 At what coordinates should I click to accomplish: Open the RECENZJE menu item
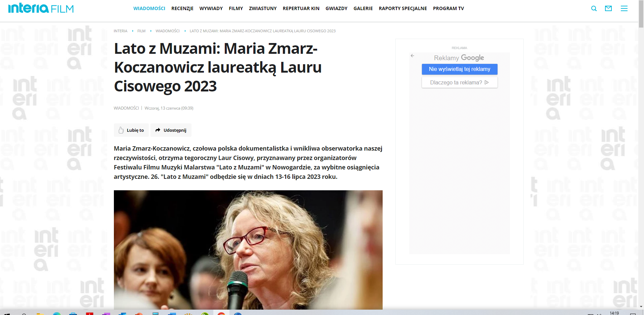182,8
